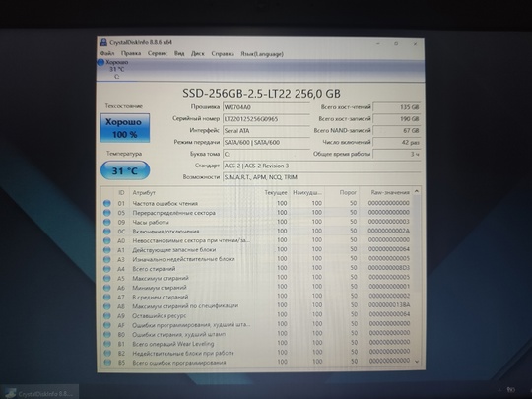
Task: Click the Стандарт field ACS-2 | ACS-2 Revision 3
Action: point(321,166)
